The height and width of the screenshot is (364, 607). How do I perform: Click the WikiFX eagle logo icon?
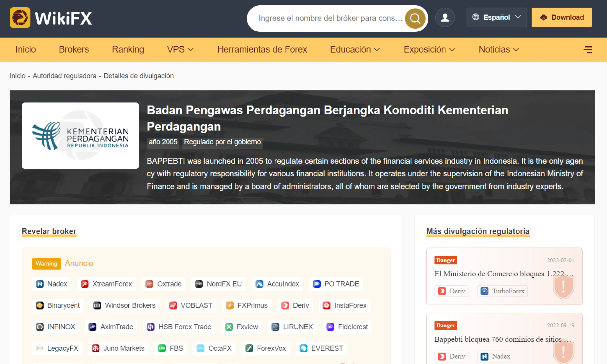pyautogui.click(x=20, y=17)
